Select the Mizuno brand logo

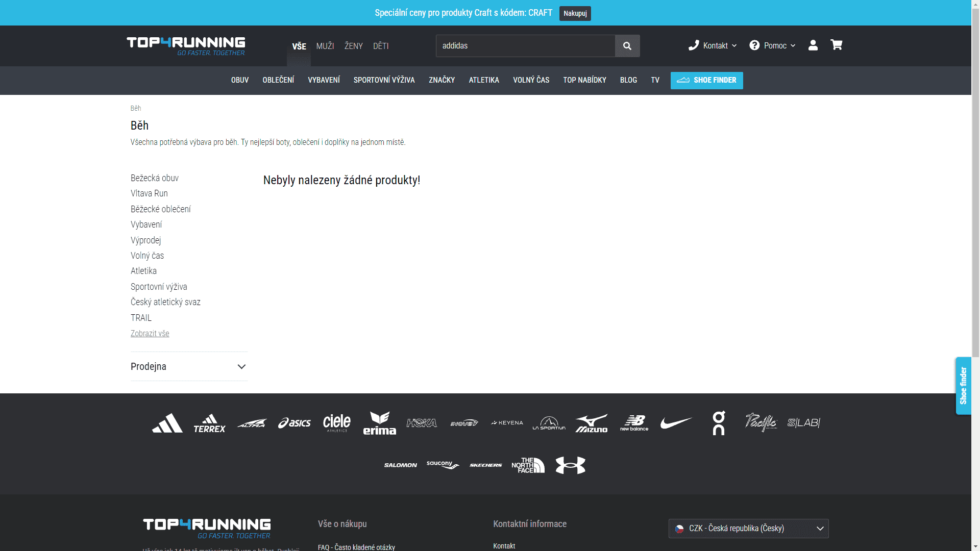[592, 423]
